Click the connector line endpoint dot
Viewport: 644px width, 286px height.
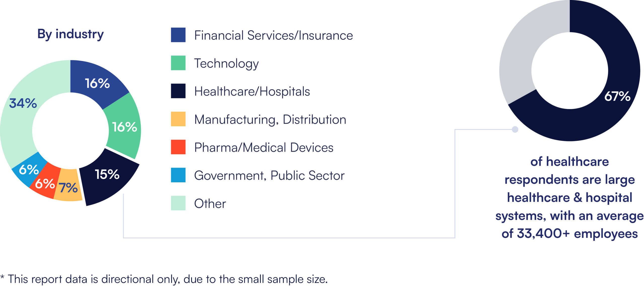(x=515, y=129)
